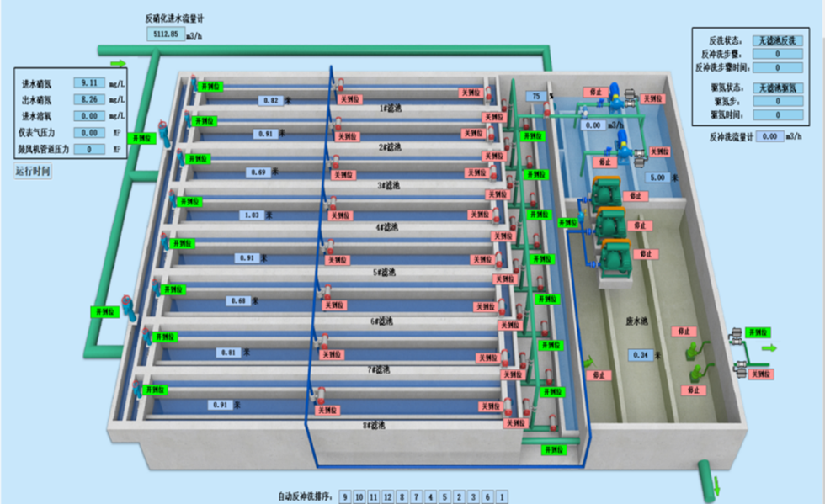Viewport: 825px width, 504px height.
Task: Click the green outflow arrow beside outlet valves
Action: pyautogui.click(x=769, y=347)
